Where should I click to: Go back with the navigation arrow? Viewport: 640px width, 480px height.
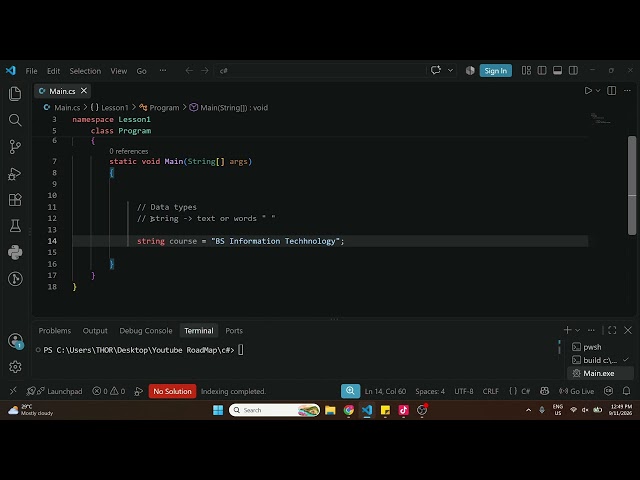click(189, 71)
